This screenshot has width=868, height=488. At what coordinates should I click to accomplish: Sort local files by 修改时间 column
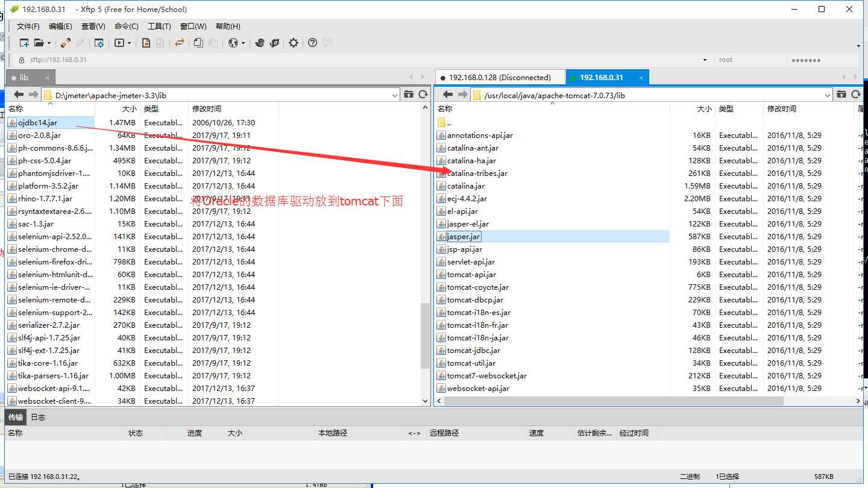point(207,108)
